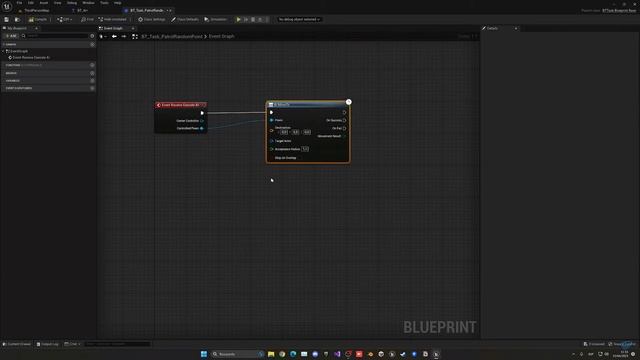The width and height of the screenshot is (640, 360).
Task: Open the debug object selector dropdown
Action: tap(299, 19)
